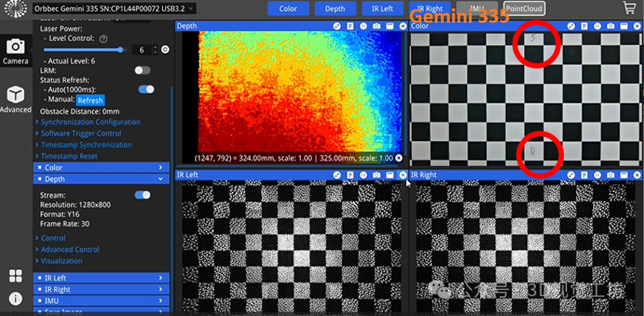
Task: Open the shopping cart icon
Action: coord(630,8)
